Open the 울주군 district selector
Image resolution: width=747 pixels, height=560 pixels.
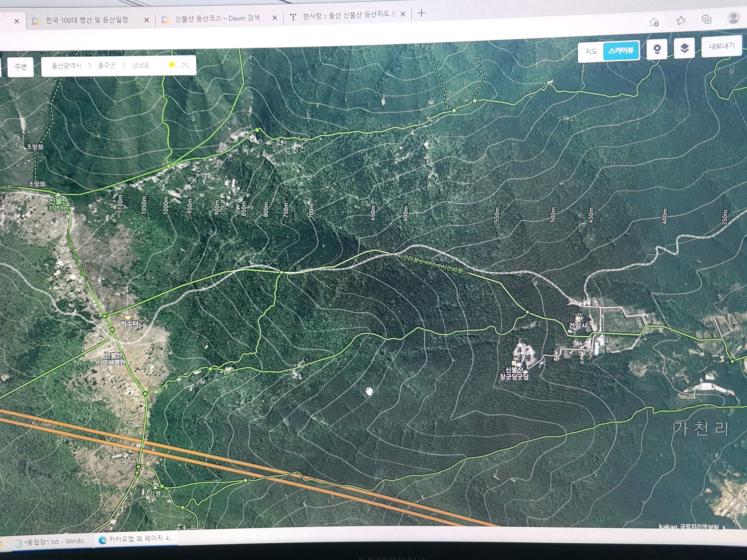[107, 65]
